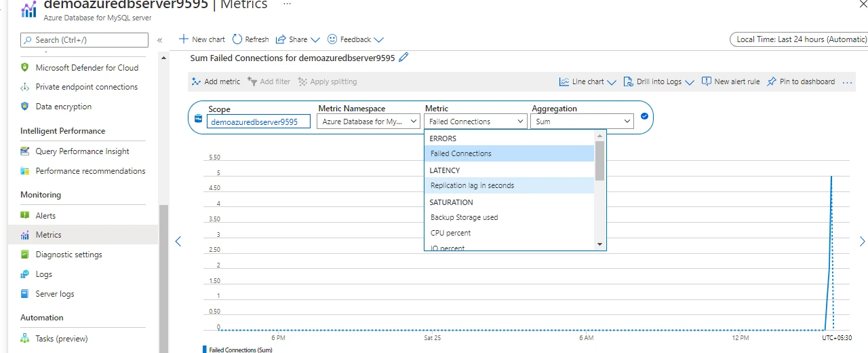Collapse the sidebar with double chevron
Image resolution: width=868 pixels, height=353 pixels.
(160, 40)
